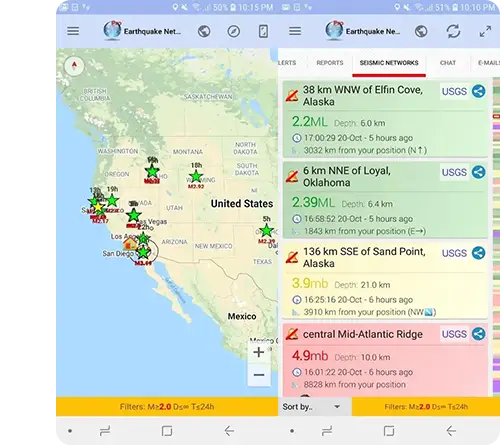Tap the fullscreen expand arrows icon
Screen dimensions: 500x445
point(485,31)
